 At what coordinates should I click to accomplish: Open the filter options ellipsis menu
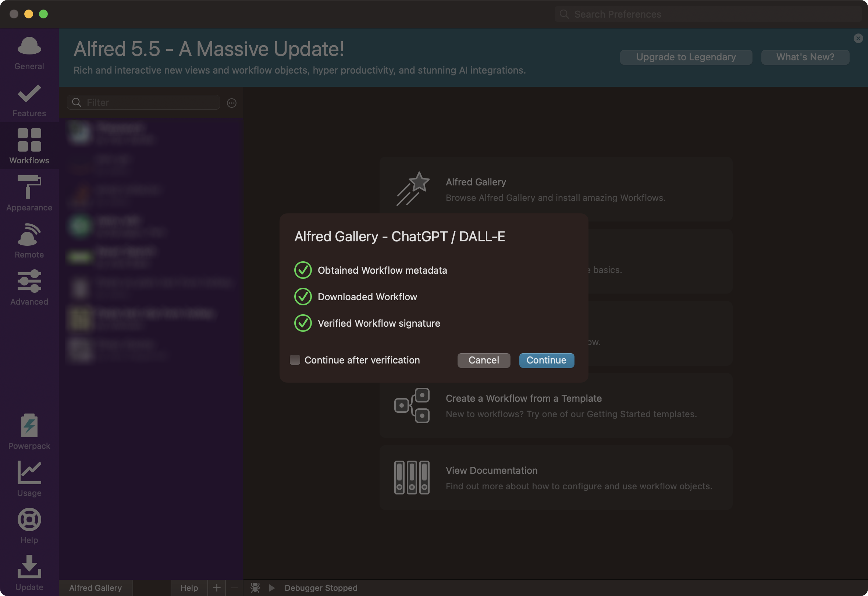pyautogui.click(x=232, y=103)
